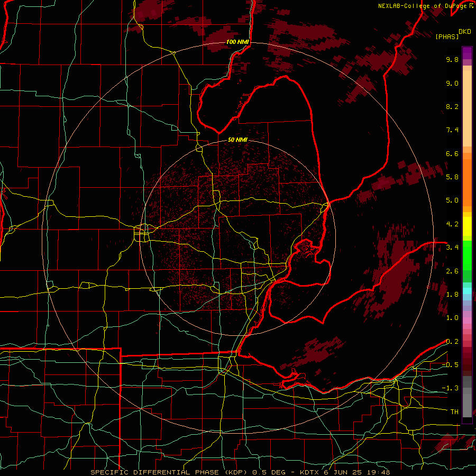Click the DKD product code label
The width and height of the screenshot is (476, 476).
tap(465, 32)
